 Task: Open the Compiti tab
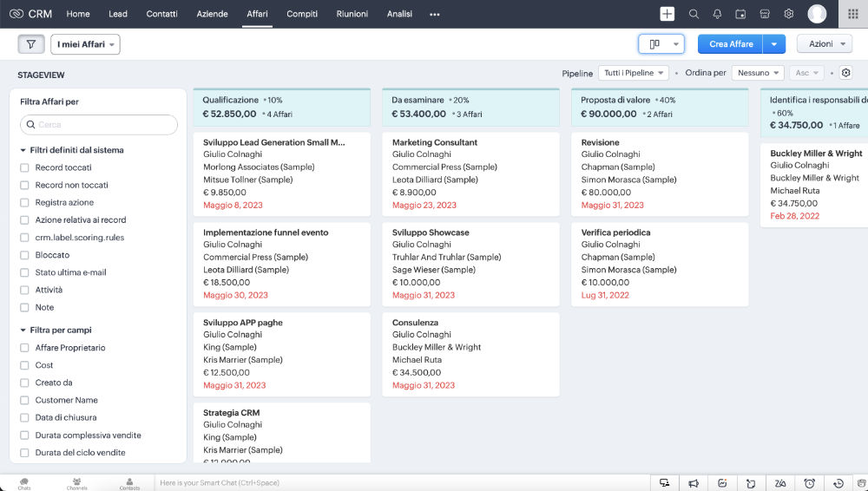click(302, 14)
